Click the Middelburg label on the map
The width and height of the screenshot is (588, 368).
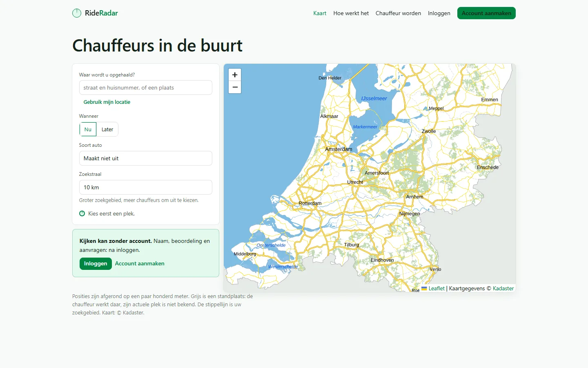(x=245, y=254)
